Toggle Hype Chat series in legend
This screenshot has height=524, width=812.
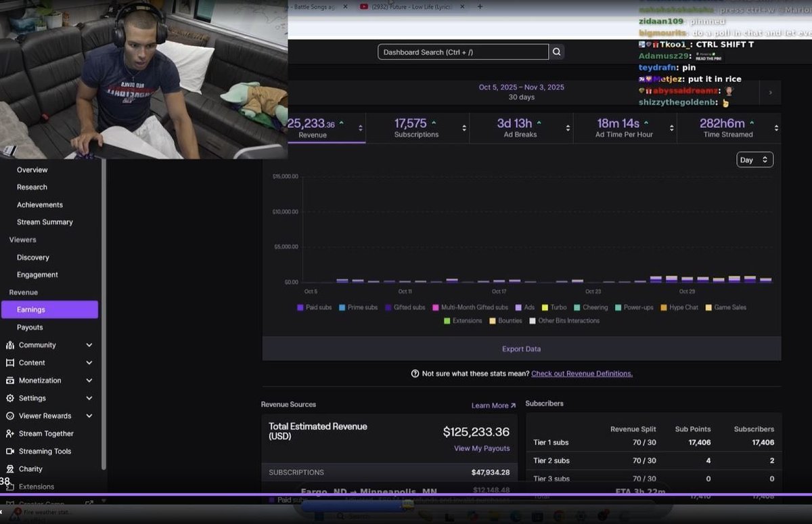[679, 307]
